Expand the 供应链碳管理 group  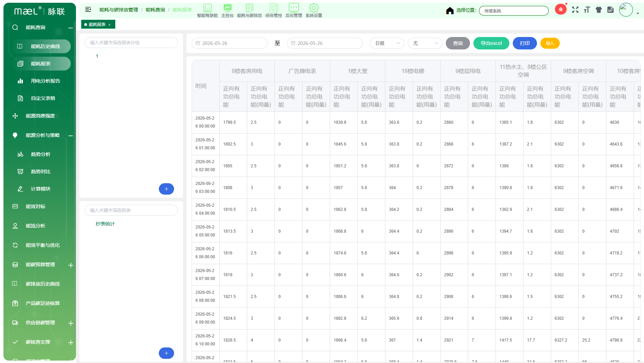point(70,323)
